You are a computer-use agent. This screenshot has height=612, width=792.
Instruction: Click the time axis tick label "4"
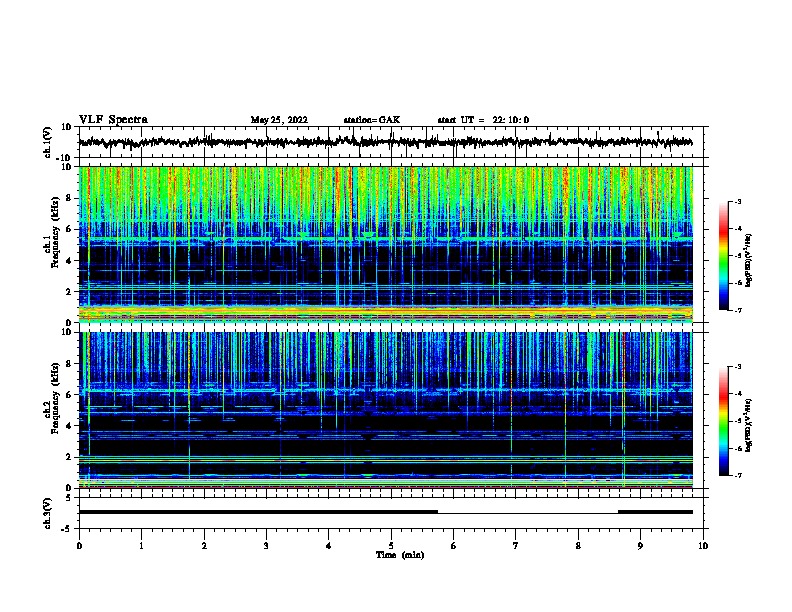(x=329, y=546)
